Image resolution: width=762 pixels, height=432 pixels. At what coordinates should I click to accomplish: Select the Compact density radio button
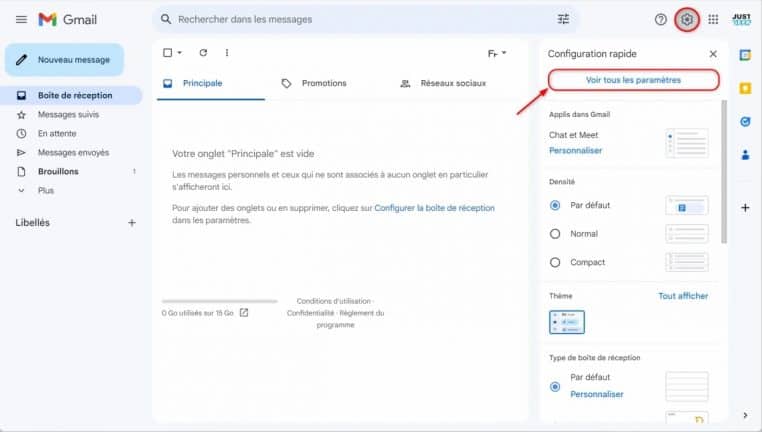tap(555, 262)
